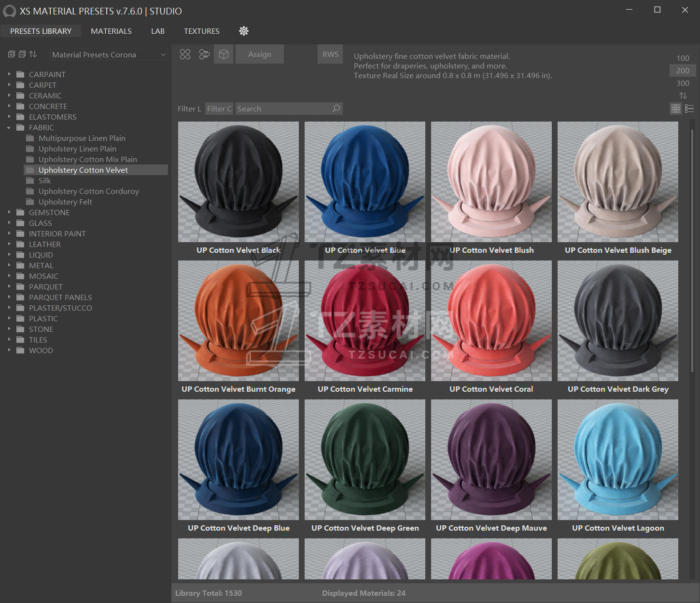Click the cube icon next to Assign
Screen dimensions: 700x603
[224, 55]
